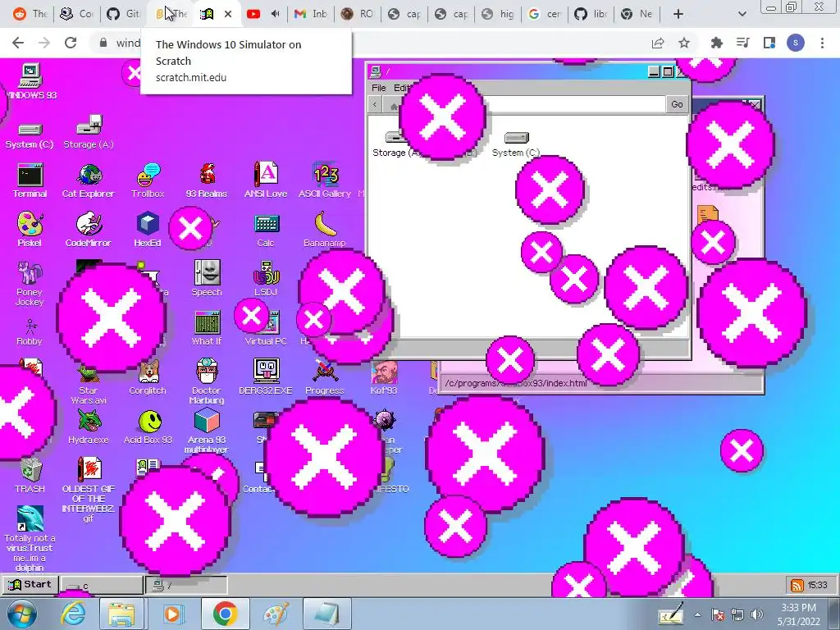Launch the Piskel paint icon
Viewport: 840px width, 630px height.
click(x=30, y=230)
